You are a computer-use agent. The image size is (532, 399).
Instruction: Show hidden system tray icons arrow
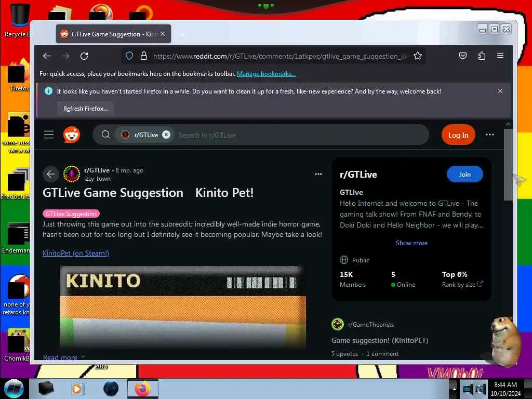[454, 389]
